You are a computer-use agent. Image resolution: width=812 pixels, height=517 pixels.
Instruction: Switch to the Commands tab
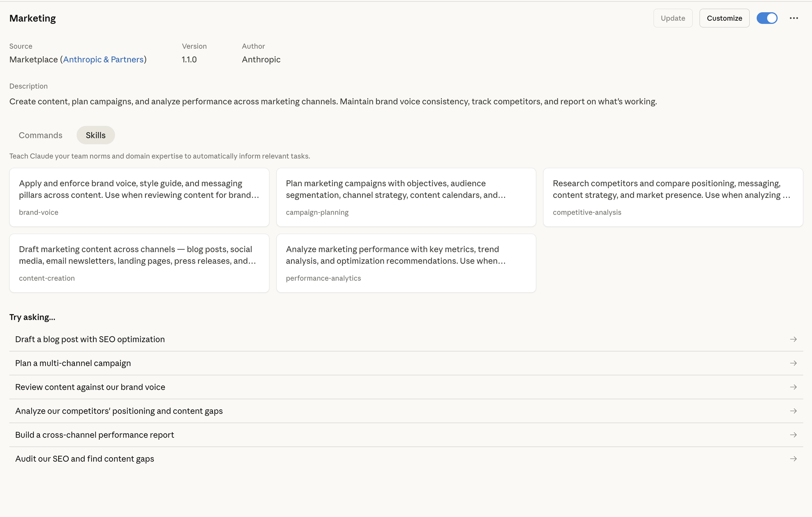[40, 135]
